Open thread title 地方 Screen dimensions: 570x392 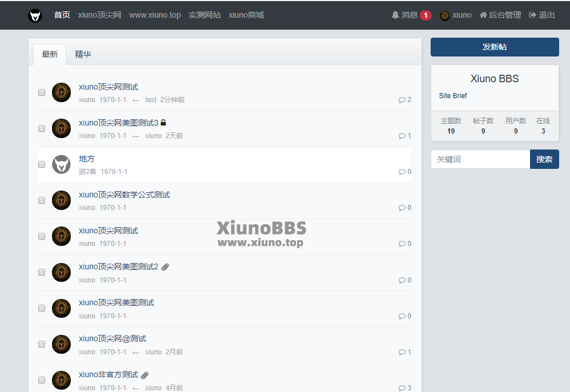86,159
